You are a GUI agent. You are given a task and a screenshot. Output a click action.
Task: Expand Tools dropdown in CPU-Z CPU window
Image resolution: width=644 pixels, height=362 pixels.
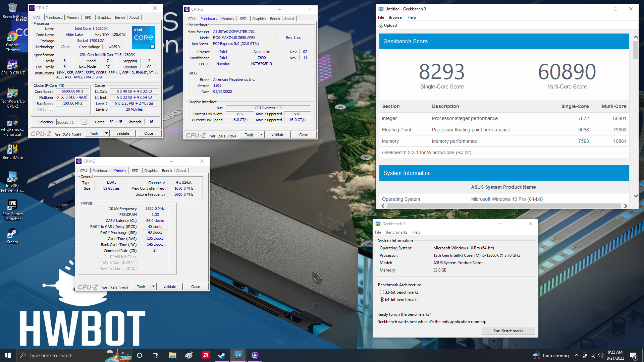pos(106,133)
